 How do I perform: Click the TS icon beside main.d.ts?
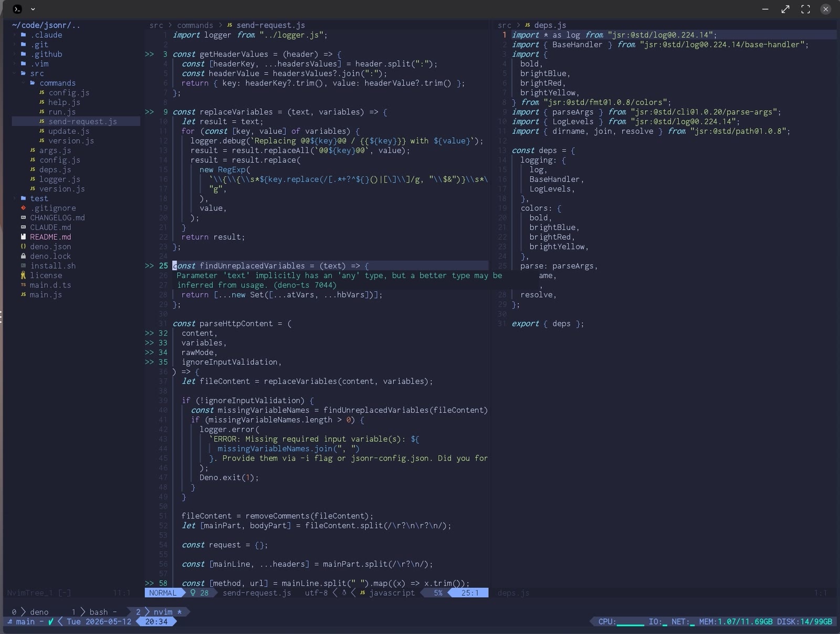pyautogui.click(x=23, y=285)
